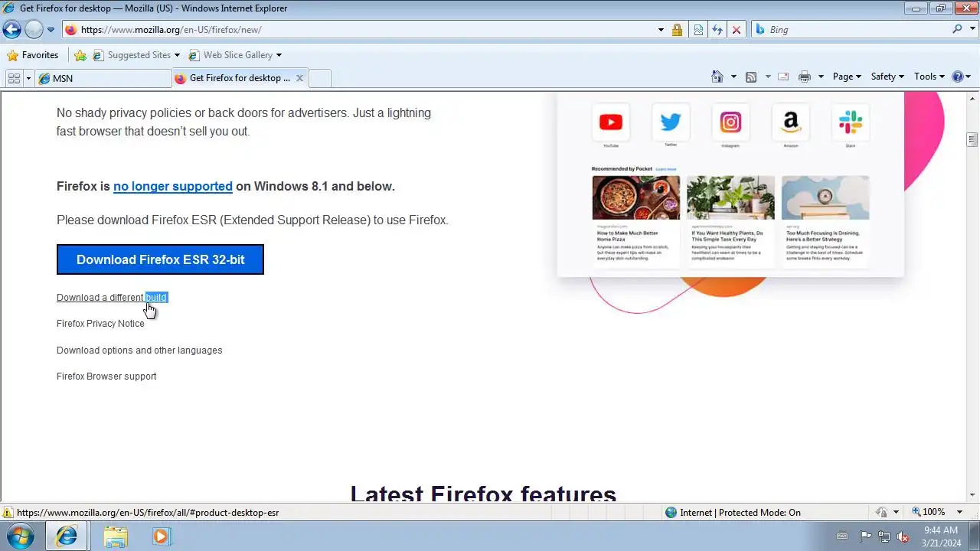Click the Internet Explorer taskbar icon
This screenshot has width=980, height=551.
tap(67, 536)
